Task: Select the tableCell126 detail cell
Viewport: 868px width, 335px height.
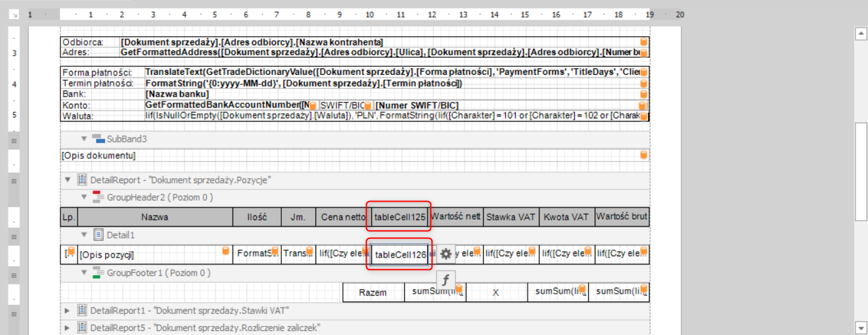Action: pyautogui.click(x=400, y=254)
